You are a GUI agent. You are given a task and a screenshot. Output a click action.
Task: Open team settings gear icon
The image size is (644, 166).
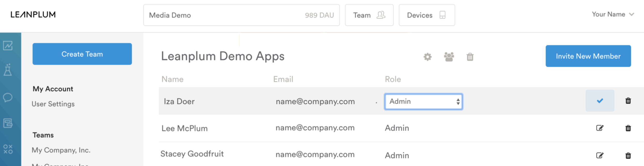tap(428, 57)
